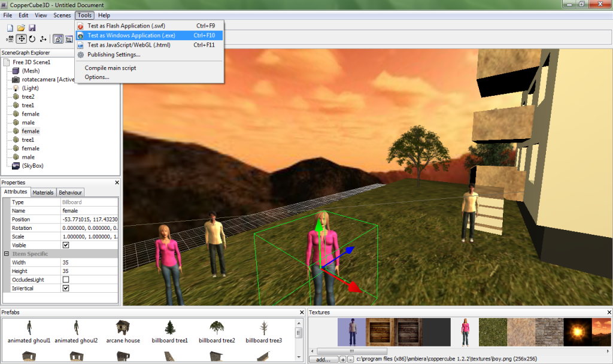Open the View menu
613x364 pixels.
[41, 15]
